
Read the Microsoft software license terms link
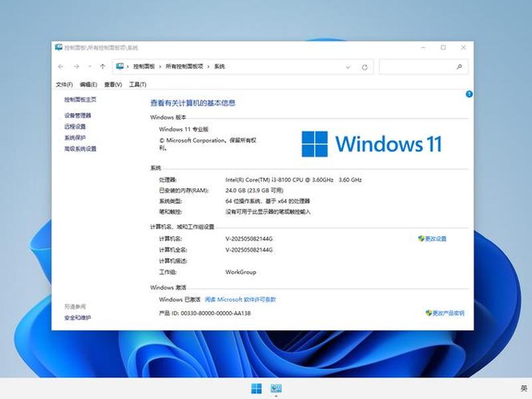(x=240, y=300)
